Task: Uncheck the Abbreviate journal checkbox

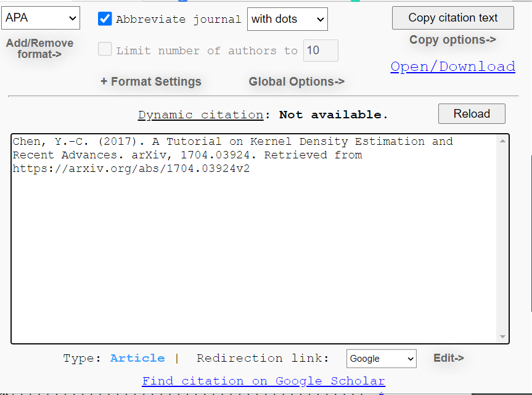Action: (105, 19)
